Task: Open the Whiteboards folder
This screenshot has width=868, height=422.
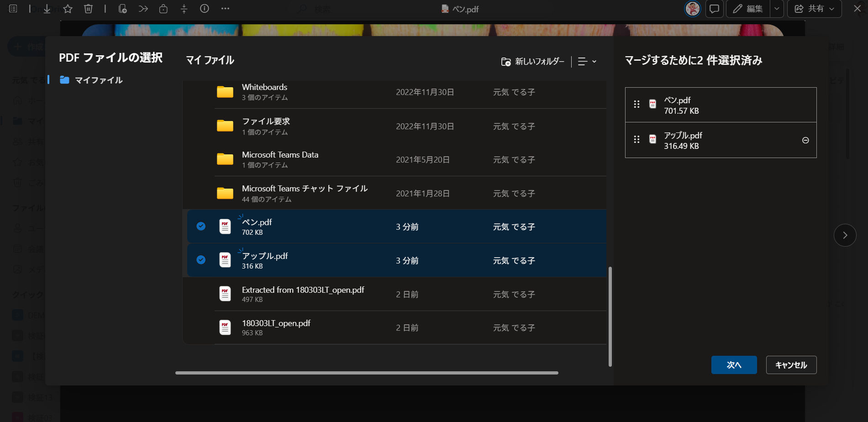Action: (x=264, y=92)
